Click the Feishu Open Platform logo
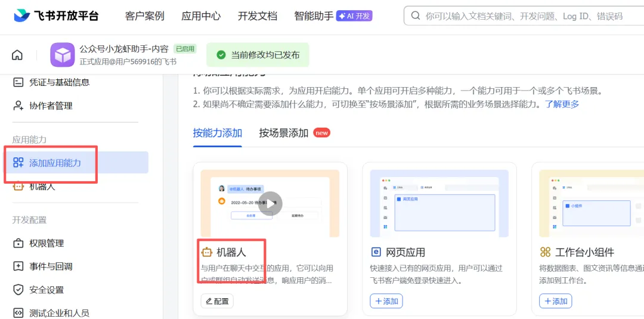 tap(56, 16)
